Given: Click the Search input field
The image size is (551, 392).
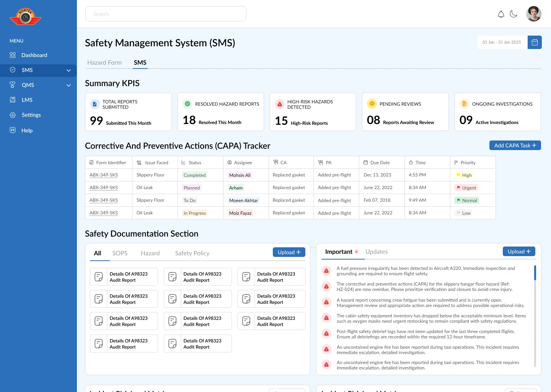Looking at the screenshot, I should pyautogui.click(x=166, y=14).
